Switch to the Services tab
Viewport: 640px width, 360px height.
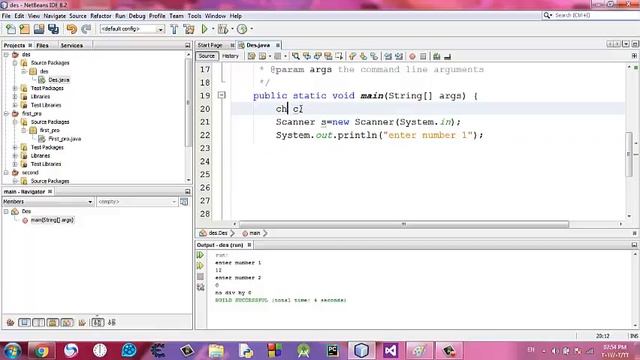coord(72,45)
